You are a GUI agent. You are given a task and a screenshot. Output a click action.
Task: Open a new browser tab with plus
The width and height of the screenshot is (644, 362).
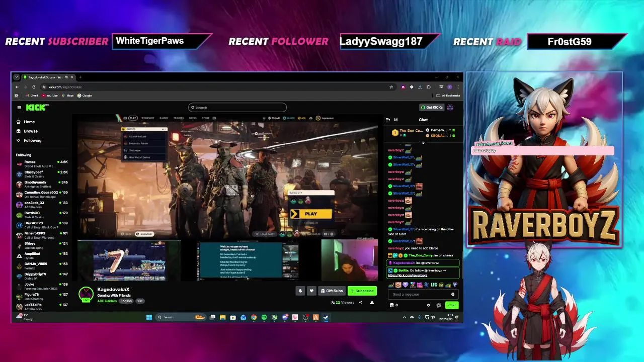(x=80, y=77)
